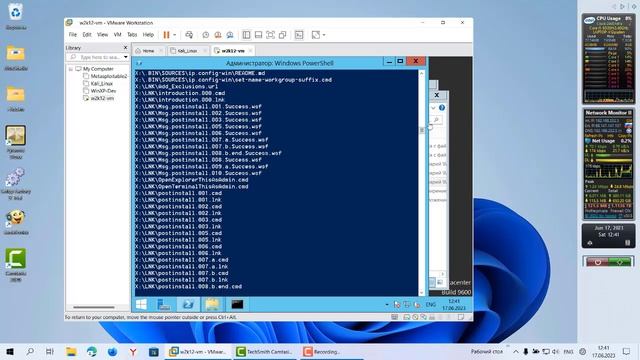This screenshot has width=640, height=360.
Task: Click the PowerShell scroll down arrow
Action: coord(422,292)
